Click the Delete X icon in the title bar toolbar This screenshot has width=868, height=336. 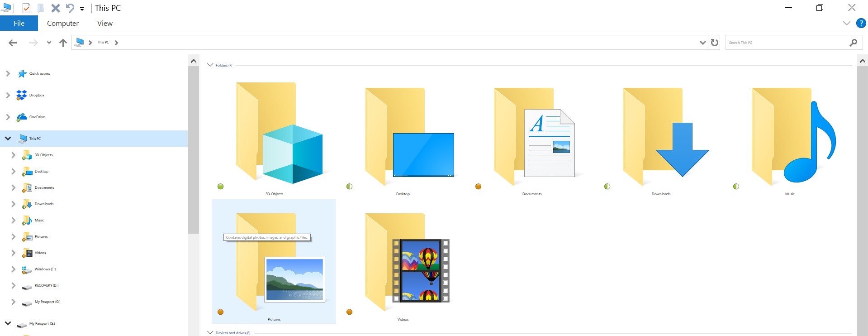[55, 8]
